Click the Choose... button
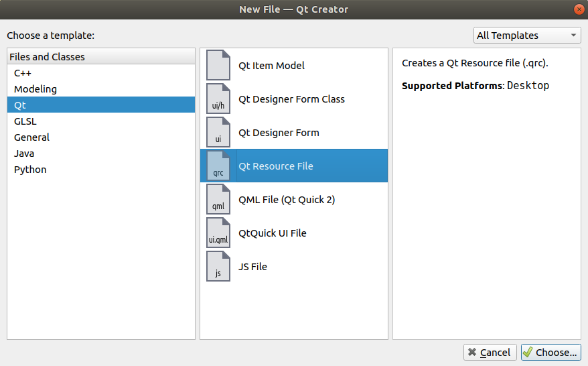588x366 pixels. click(x=551, y=352)
